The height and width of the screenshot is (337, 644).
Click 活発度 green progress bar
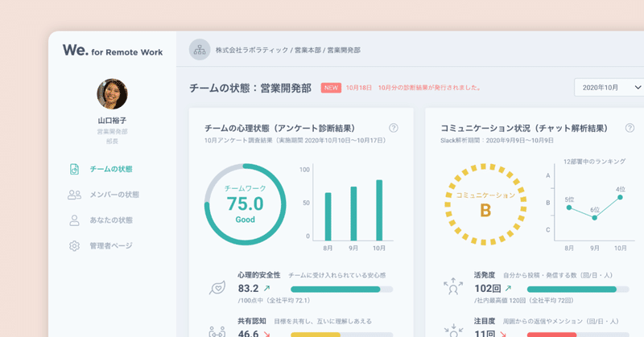(x=578, y=290)
